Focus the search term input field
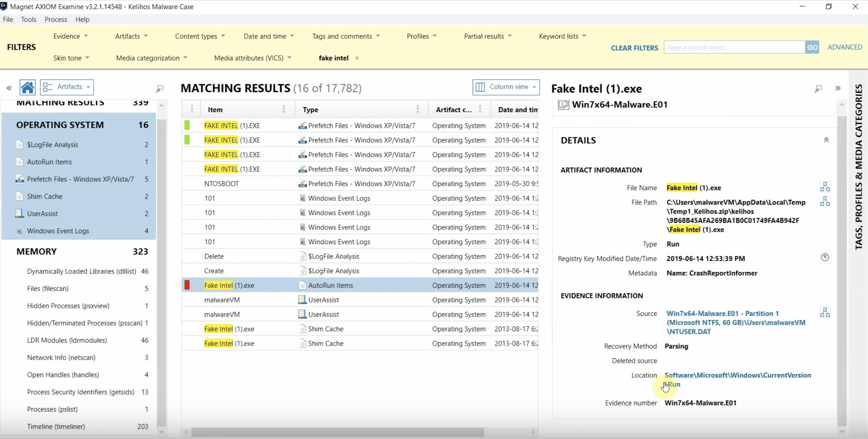This screenshot has width=868, height=439. click(x=734, y=47)
